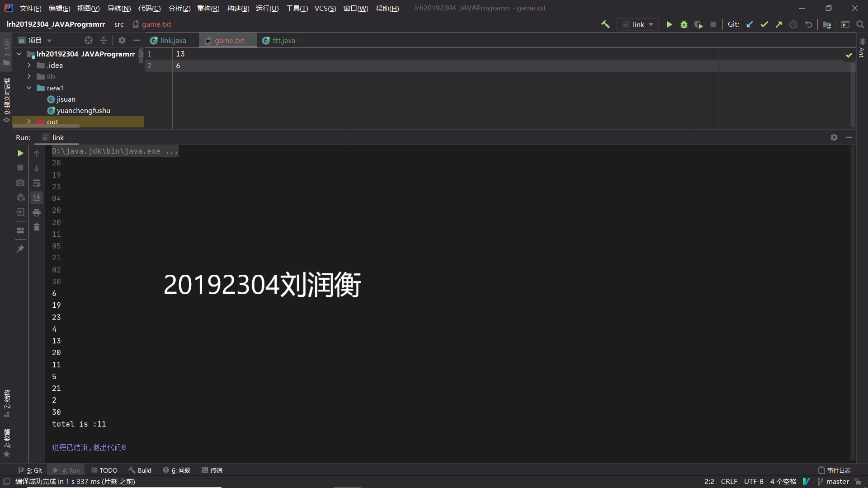Click src in the breadcrumb path
Viewport: 868px width, 488px height.
coord(119,24)
